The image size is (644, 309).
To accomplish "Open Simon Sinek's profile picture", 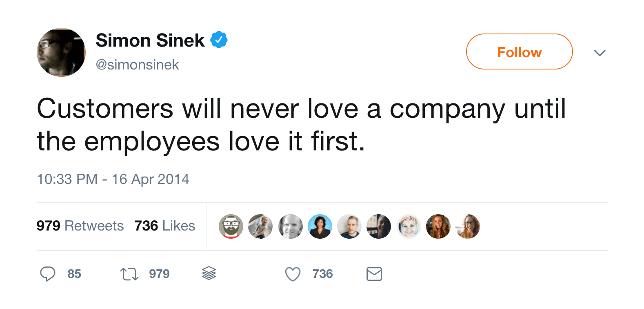I will [x=61, y=52].
